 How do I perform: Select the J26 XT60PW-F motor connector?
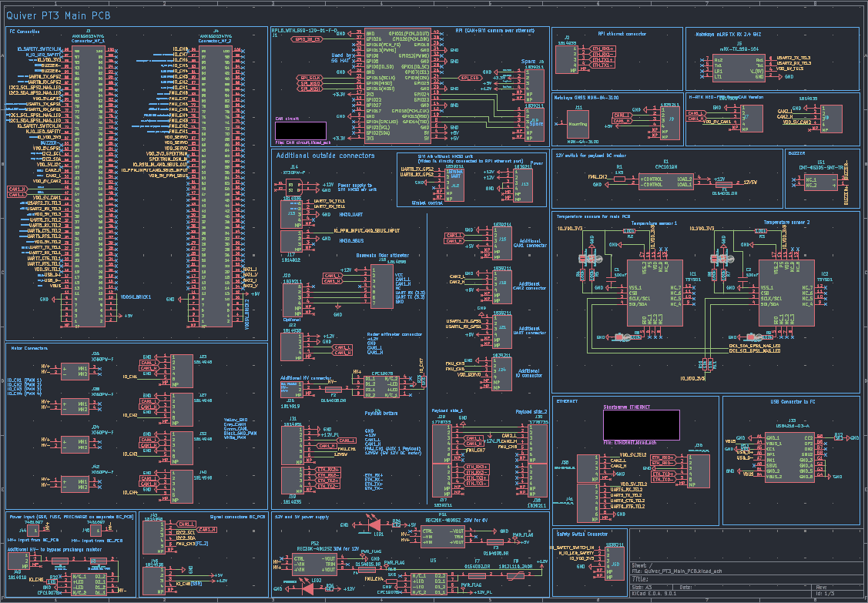(75, 370)
